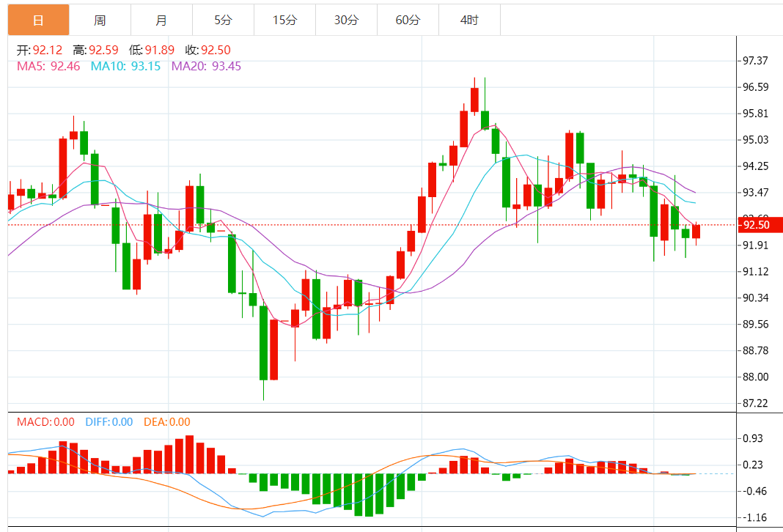This screenshot has height=532, width=783.
Task: Click the 88.78 price axis label
Action: 755,351
